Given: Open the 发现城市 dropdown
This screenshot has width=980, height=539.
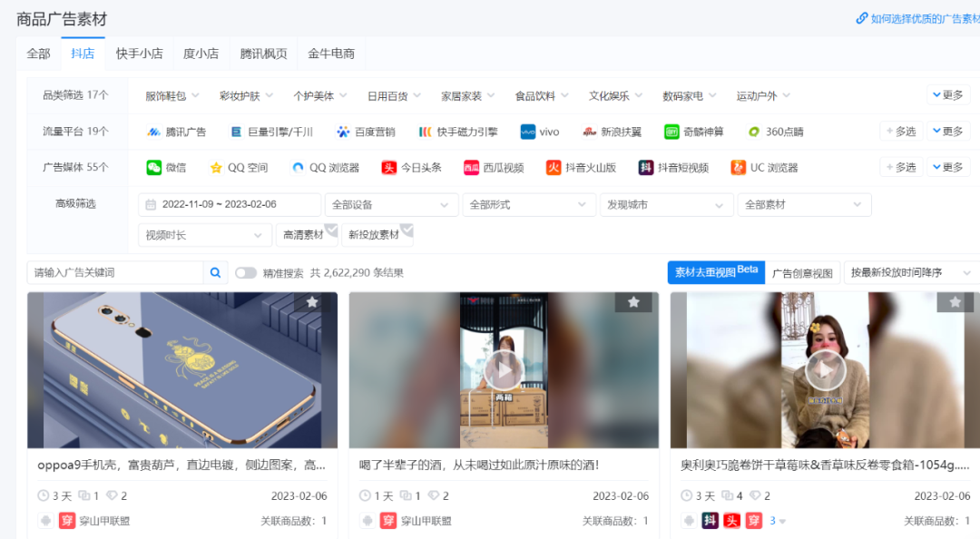Looking at the screenshot, I should [x=666, y=204].
